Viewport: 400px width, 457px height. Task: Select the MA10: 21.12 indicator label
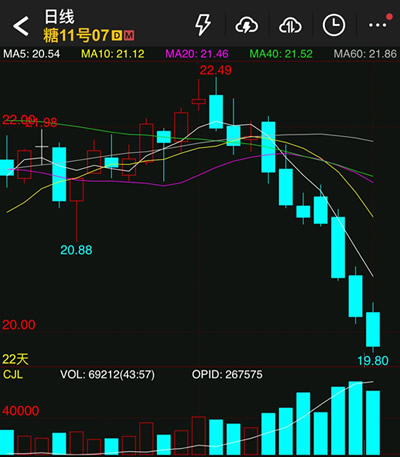(x=113, y=54)
